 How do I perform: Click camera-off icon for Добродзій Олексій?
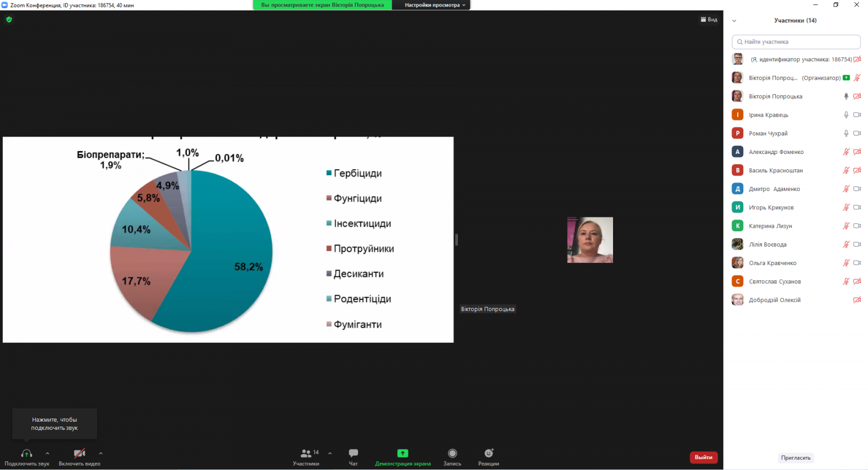pos(857,300)
